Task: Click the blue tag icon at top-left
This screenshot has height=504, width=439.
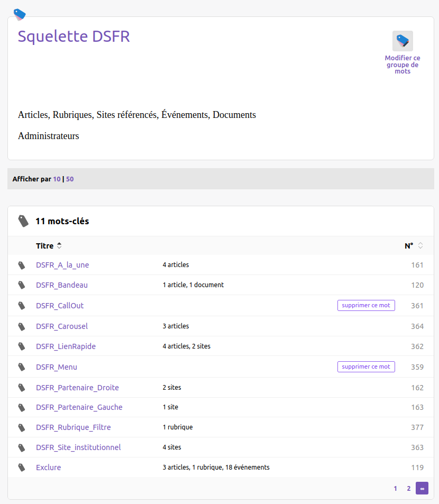Action: pyautogui.click(x=19, y=14)
